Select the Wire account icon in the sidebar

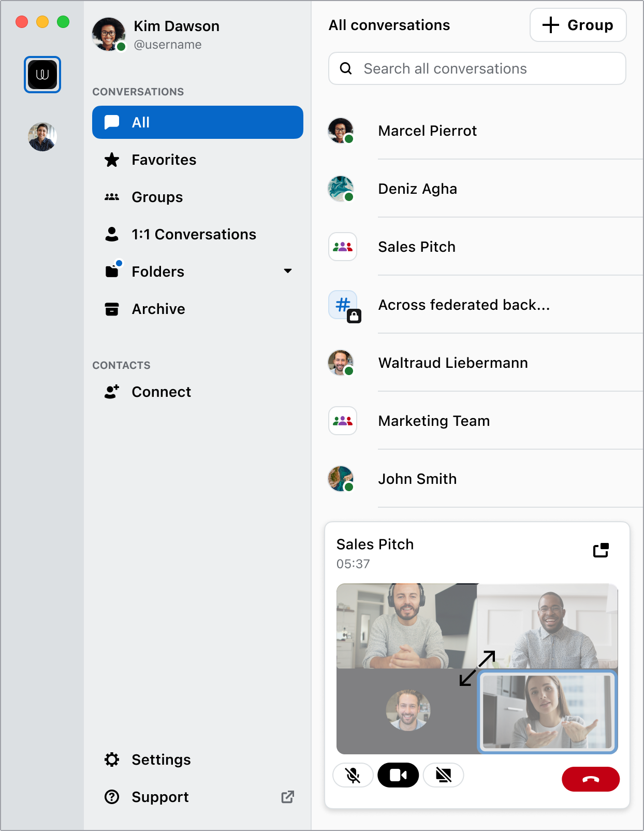click(42, 75)
